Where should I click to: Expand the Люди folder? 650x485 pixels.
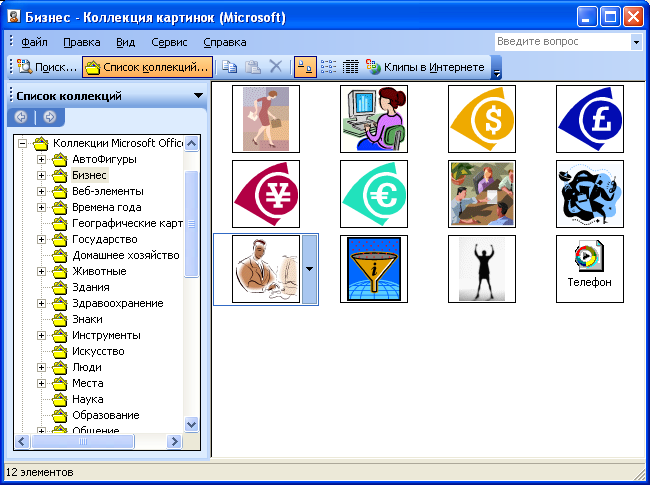pos(41,367)
